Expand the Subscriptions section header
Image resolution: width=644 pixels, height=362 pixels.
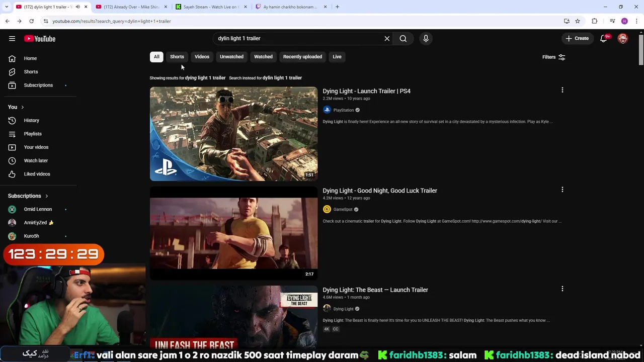click(x=28, y=196)
